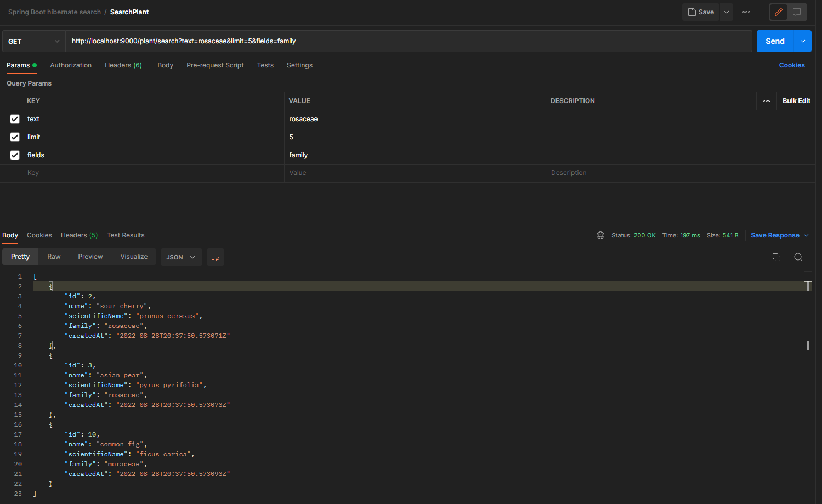Select the response Body tab

(10, 235)
